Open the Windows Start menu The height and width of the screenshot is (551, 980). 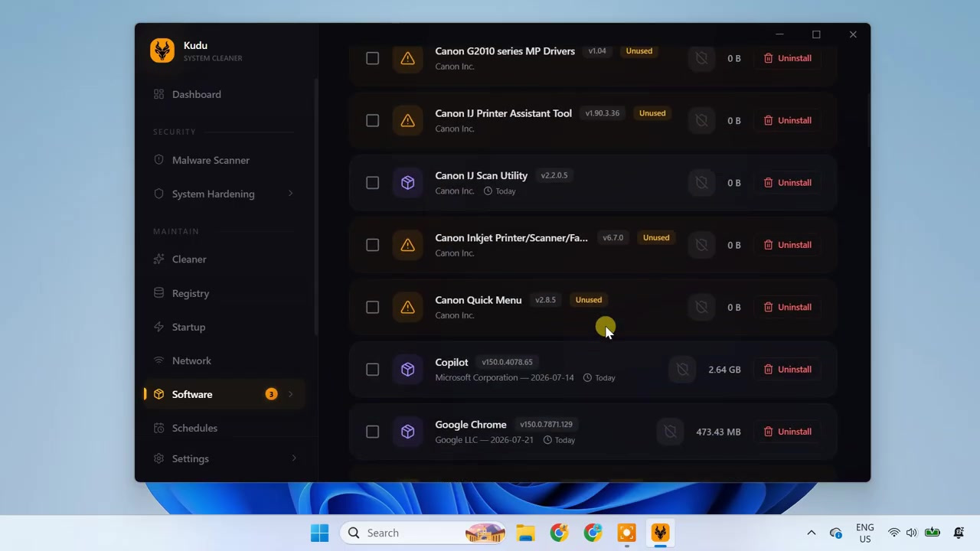coord(319,533)
